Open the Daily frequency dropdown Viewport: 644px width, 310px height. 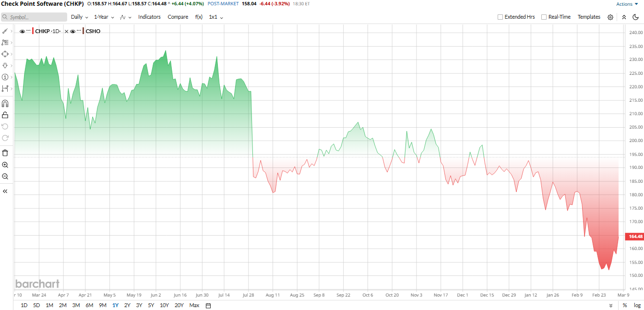click(x=80, y=17)
